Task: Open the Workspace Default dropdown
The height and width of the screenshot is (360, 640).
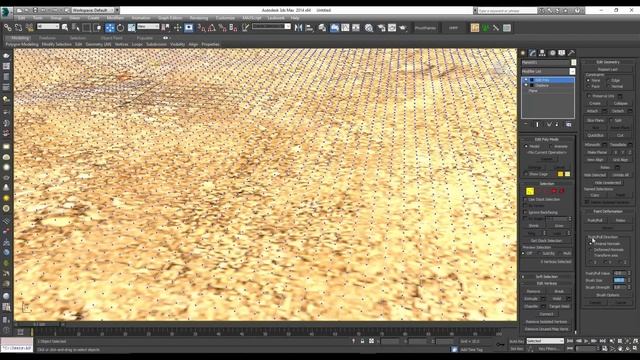Action: point(96,10)
